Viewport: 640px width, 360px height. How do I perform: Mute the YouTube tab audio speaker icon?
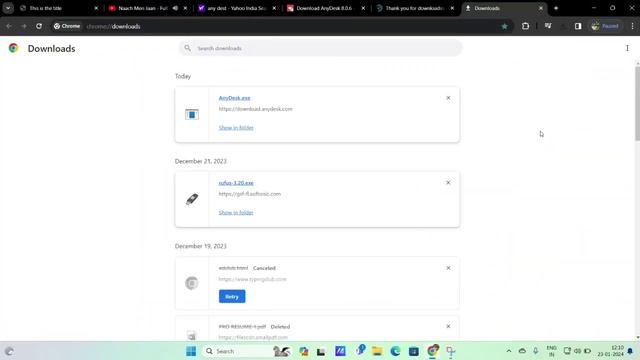coord(176,8)
